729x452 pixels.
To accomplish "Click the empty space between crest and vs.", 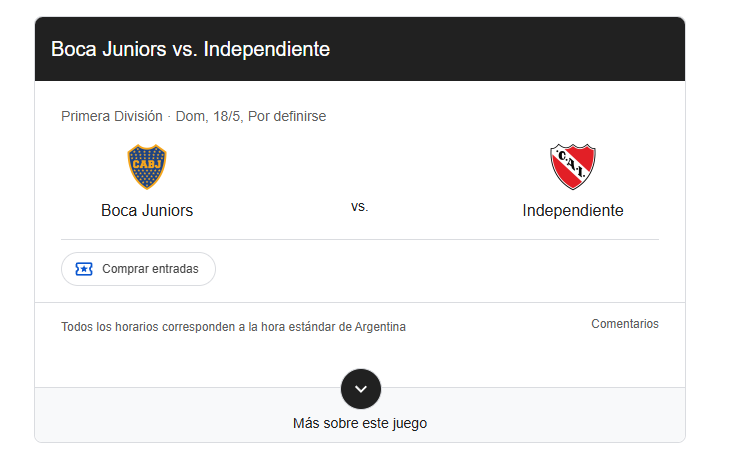I will pos(260,177).
